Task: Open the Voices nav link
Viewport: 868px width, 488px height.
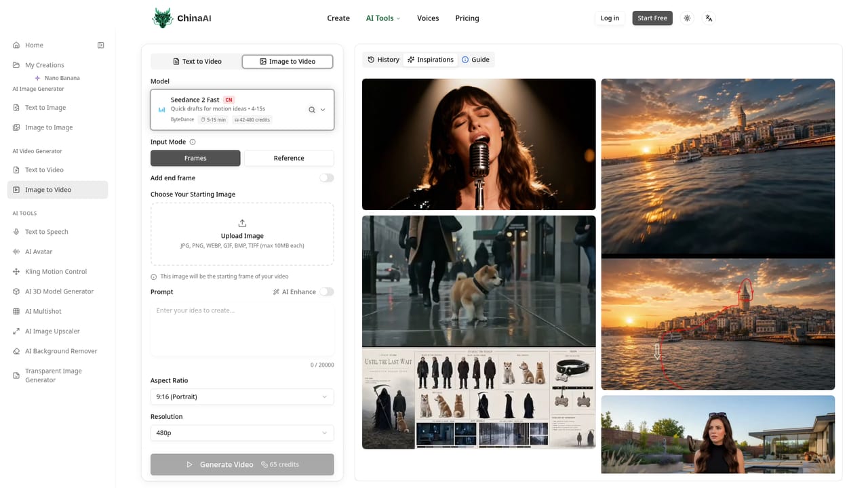Action: click(x=428, y=18)
